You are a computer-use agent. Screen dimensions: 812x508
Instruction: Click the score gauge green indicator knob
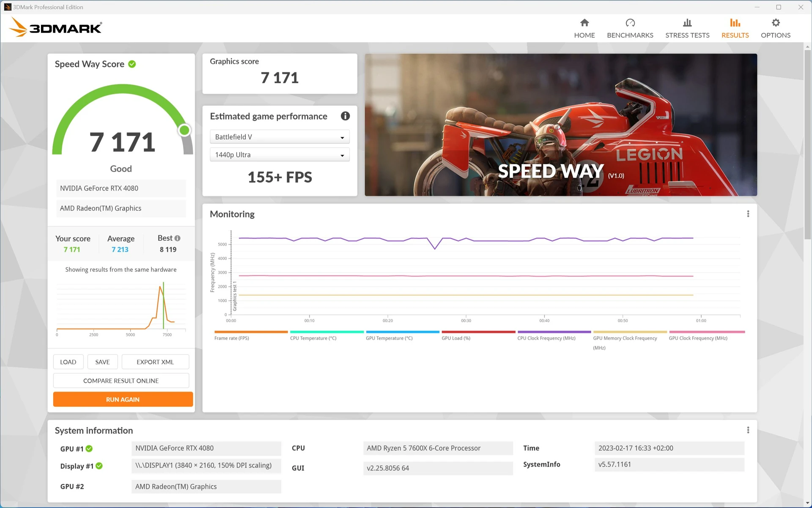click(184, 130)
